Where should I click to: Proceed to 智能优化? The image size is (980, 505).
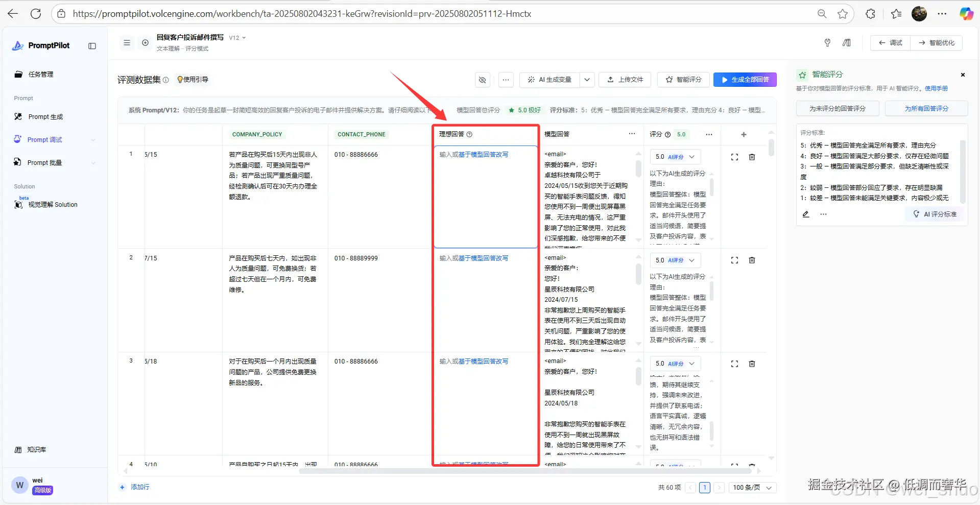coord(937,43)
